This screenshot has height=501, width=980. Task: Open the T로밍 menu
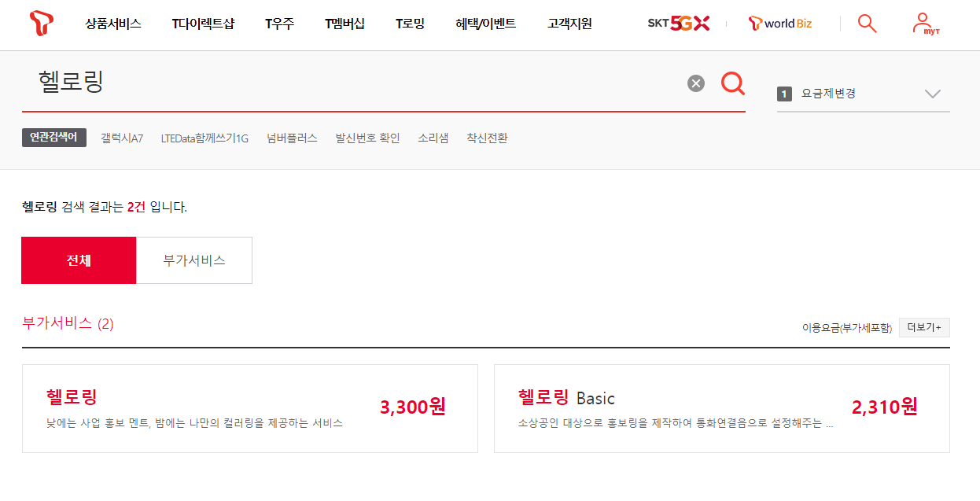(410, 24)
